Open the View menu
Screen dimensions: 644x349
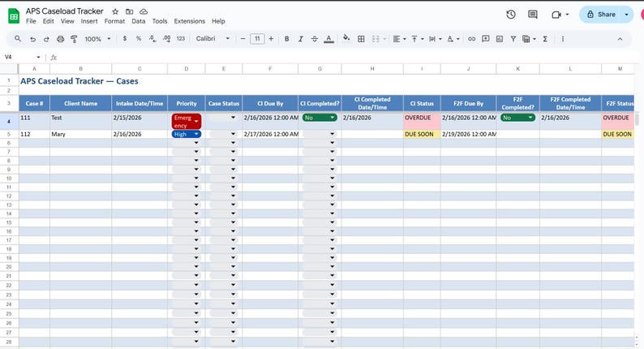tap(67, 21)
